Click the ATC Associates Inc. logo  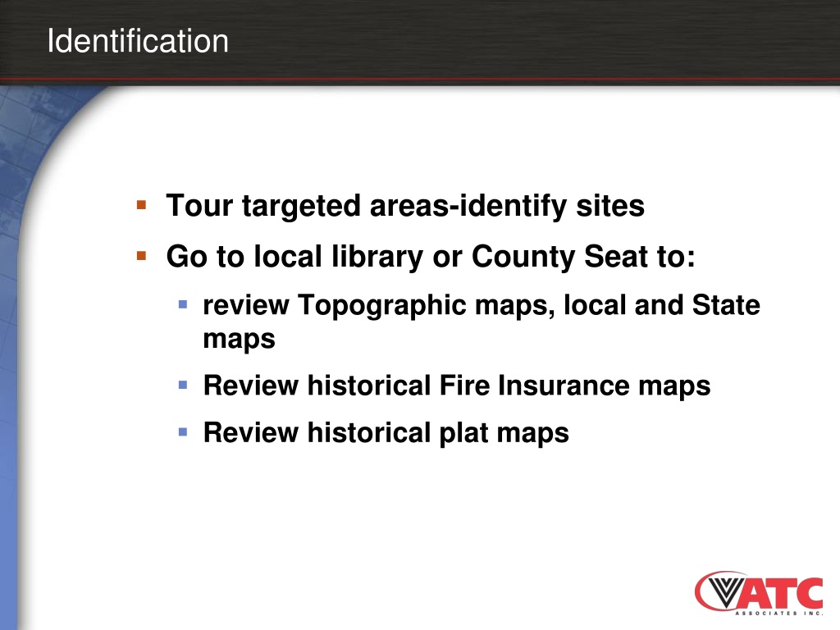(x=759, y=594)
